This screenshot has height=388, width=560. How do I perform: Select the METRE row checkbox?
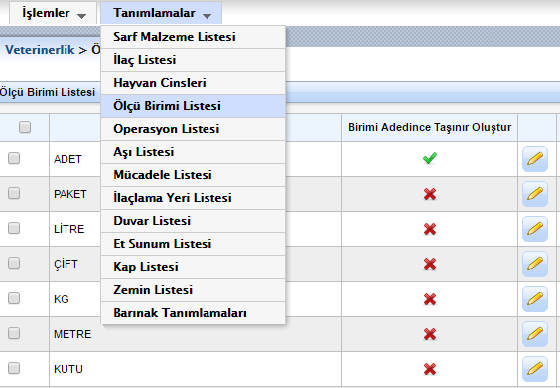click(14, 333)
